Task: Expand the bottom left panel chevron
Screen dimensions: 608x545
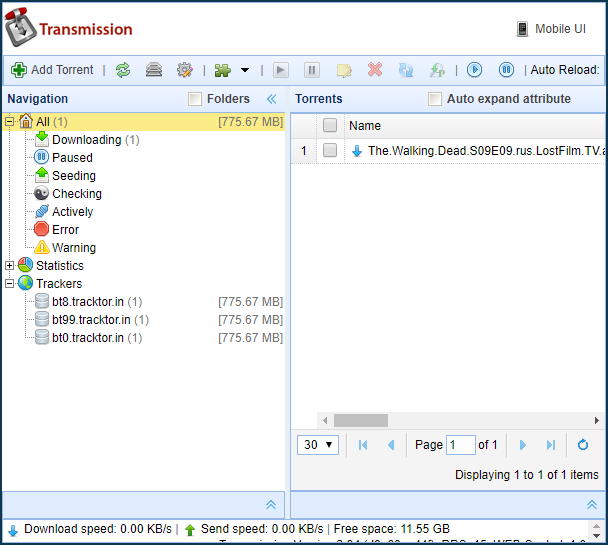Action: 271,505
